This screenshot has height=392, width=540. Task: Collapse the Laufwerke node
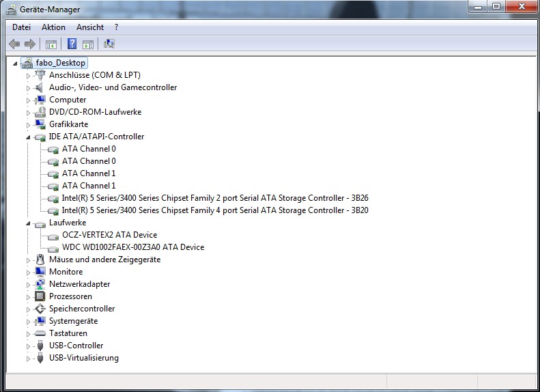28,223
